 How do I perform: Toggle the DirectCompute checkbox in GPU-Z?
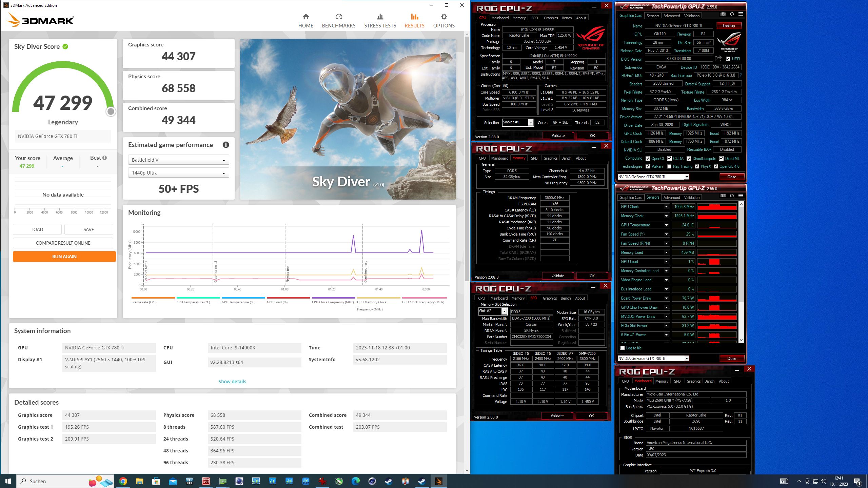689,159
